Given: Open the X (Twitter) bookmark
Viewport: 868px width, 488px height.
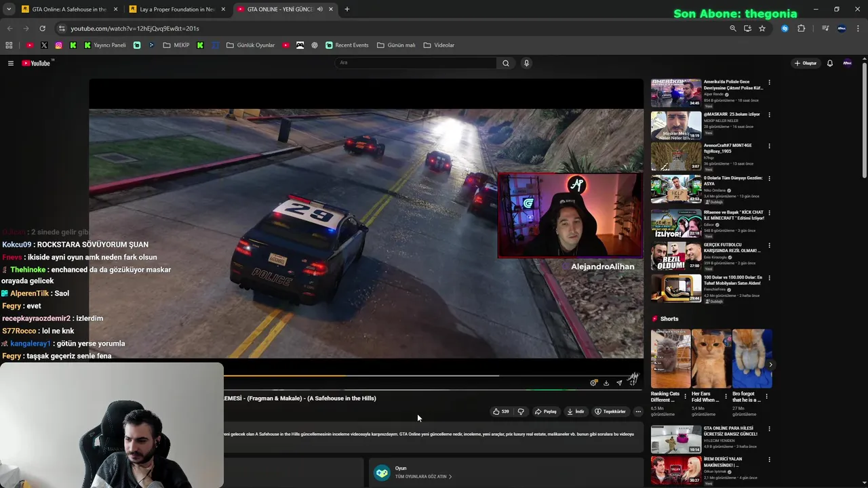Looking at the screenshot, I should pyautogui.click(x=44, y=45).
